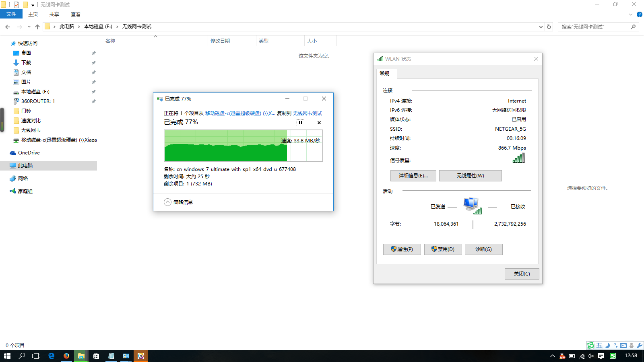The height and width of the screenshot is (362, 644).
Task: Refresh the current folder
Action: pyautogui.click(x=549, y=27)
